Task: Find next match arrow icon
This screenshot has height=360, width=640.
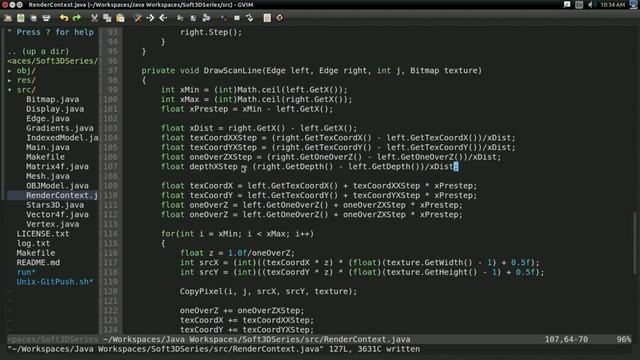Action: 151,18
